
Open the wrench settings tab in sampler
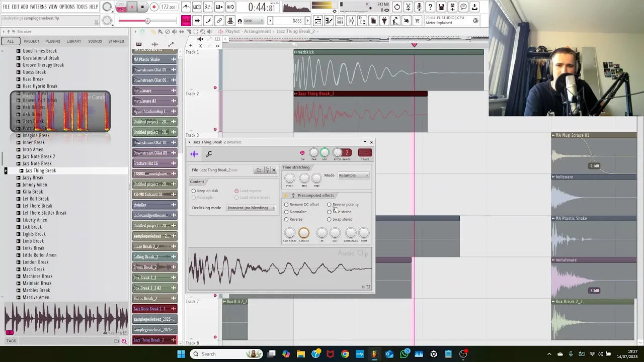(209, 154)
